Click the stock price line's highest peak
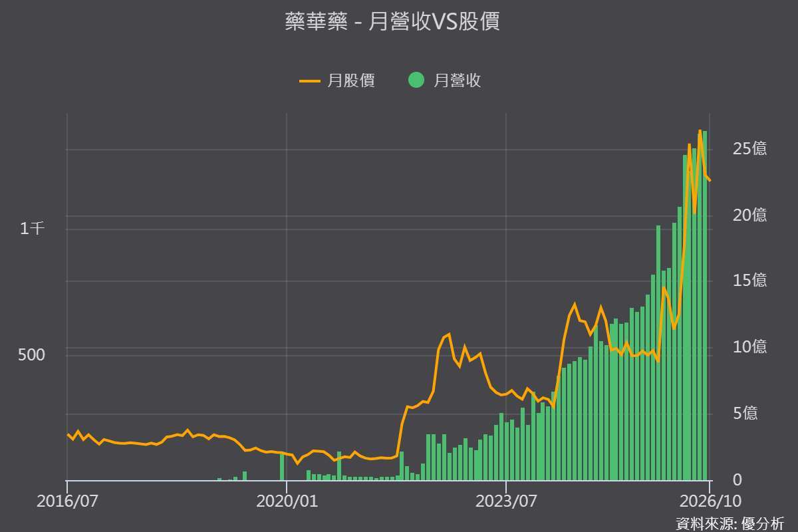798x532 pixels. tap(700, 131)
